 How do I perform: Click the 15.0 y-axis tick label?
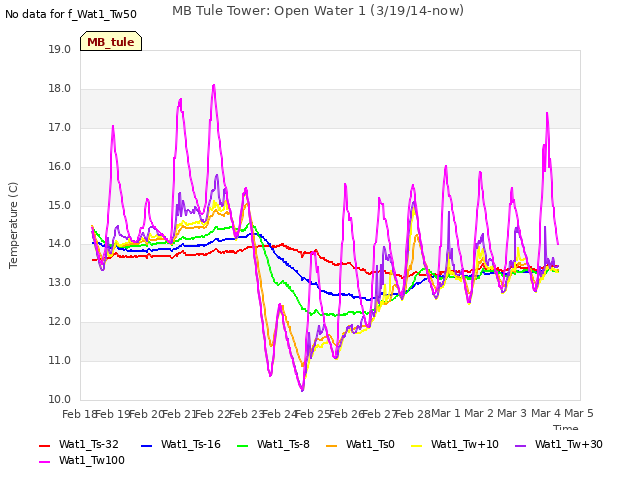click(x=60, y=205)
